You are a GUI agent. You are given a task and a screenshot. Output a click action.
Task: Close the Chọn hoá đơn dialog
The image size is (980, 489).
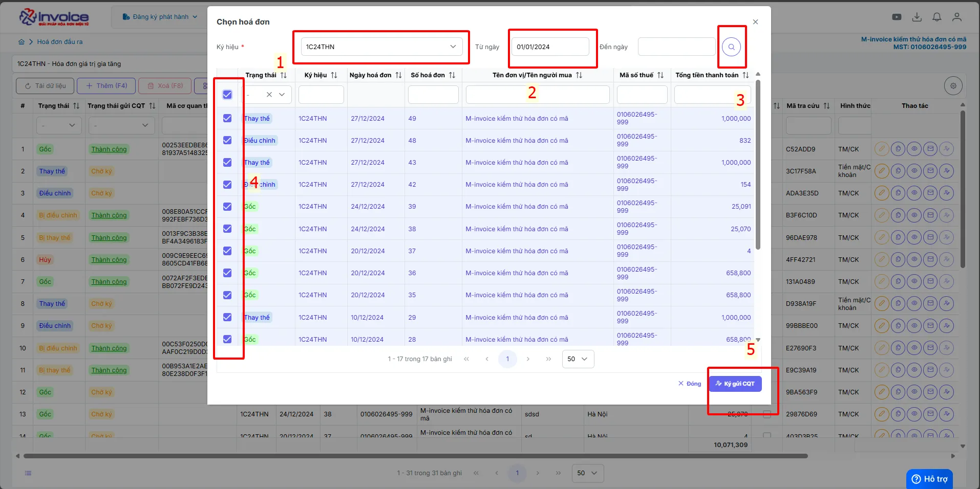755,22
